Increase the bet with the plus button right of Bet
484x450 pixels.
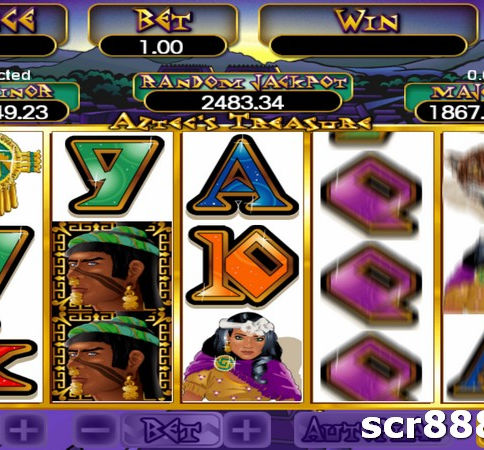[247, 430]
